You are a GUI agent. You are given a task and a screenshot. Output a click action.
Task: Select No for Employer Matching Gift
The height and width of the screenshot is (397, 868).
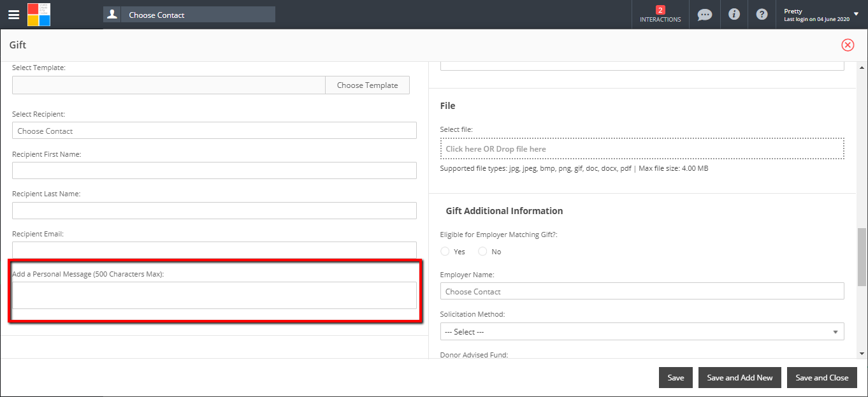[x=482, y=251]
